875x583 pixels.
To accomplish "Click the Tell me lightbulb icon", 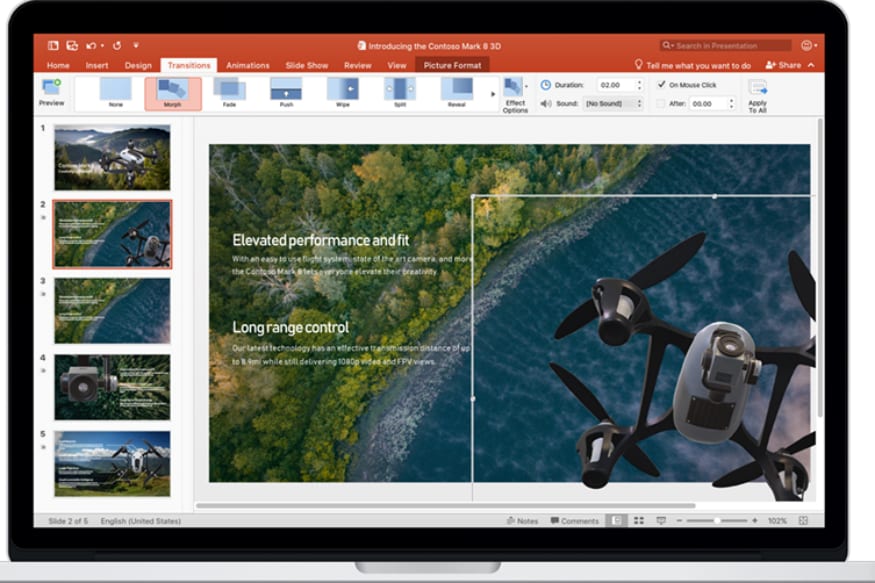I will click(638, 65).
